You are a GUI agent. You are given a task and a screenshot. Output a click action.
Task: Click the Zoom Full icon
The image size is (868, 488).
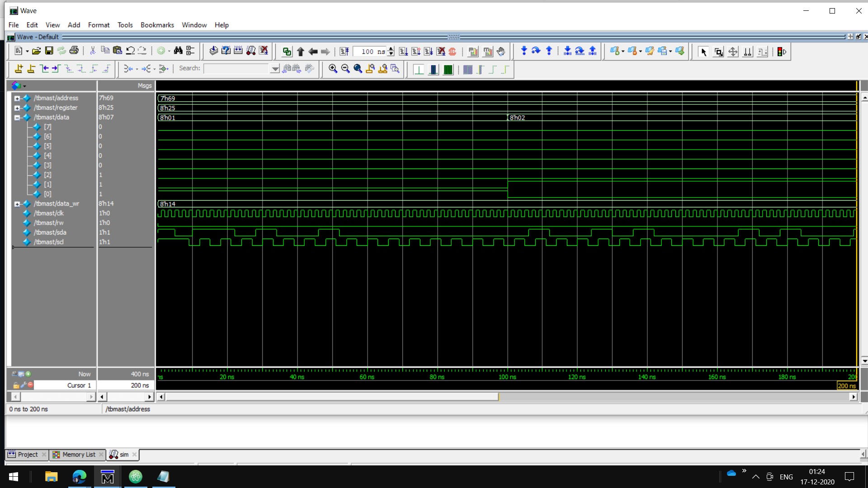[358, 69]
